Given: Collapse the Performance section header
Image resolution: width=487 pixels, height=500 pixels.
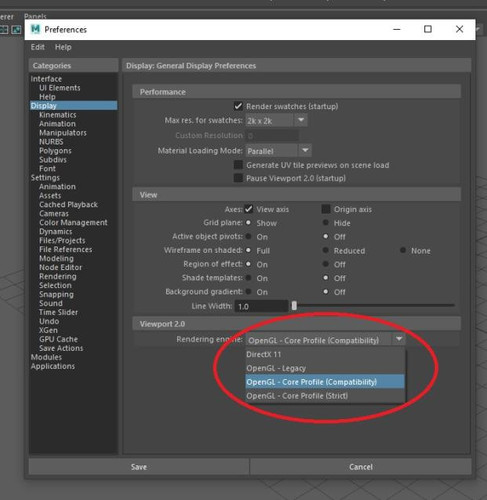Looking at the screenshot, I should click(x=297, y=92).
